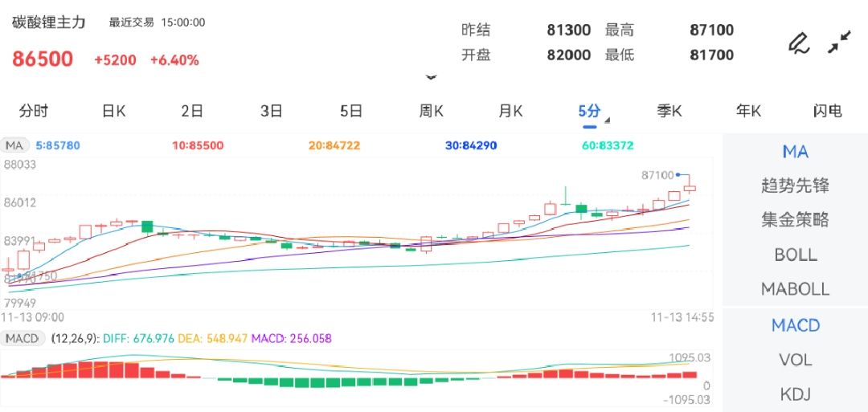Click the MA 10:85500 legend value
This screenshot has width=868, height=412.
198,146
